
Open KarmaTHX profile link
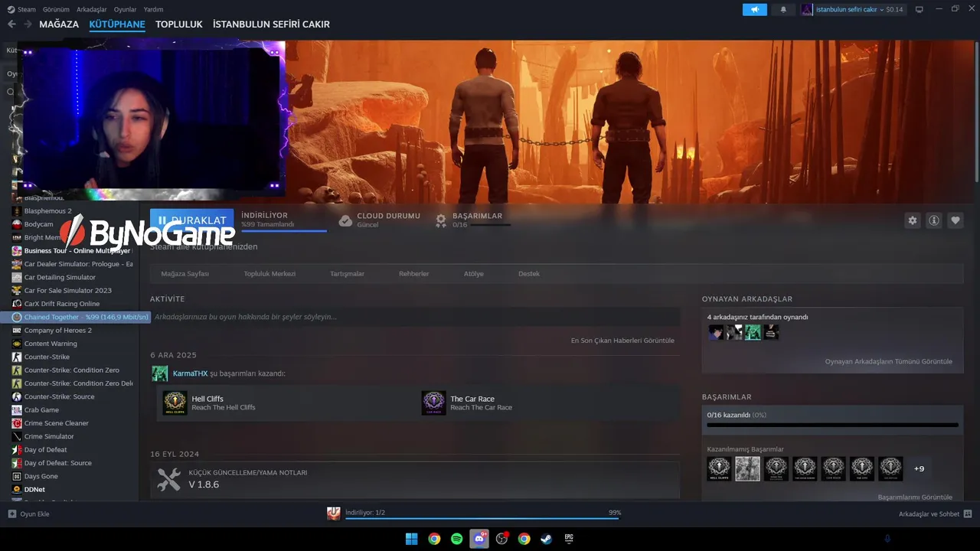pyautogui.click(x=190, y=373)
